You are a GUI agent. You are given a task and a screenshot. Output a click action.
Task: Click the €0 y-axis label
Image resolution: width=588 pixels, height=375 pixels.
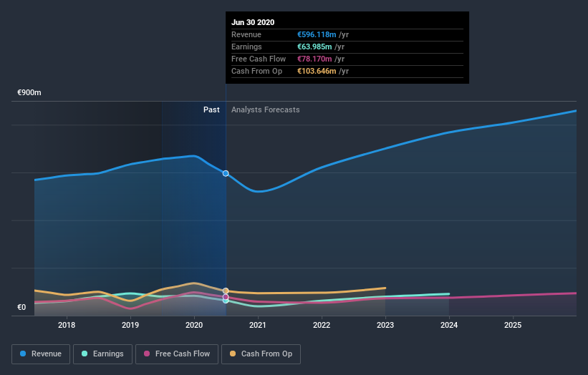pos(21,307)
